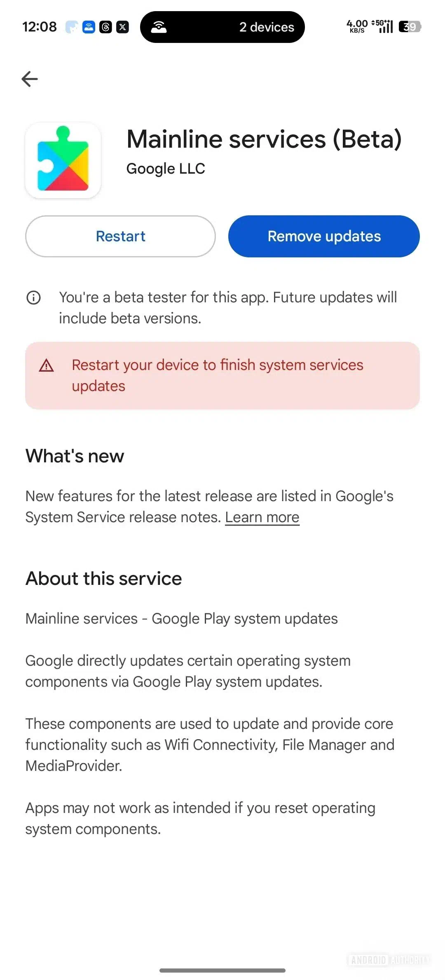Tap the info circle beside beta tester note
This screenshot has width=445, height=980.
tap(33, 297)
